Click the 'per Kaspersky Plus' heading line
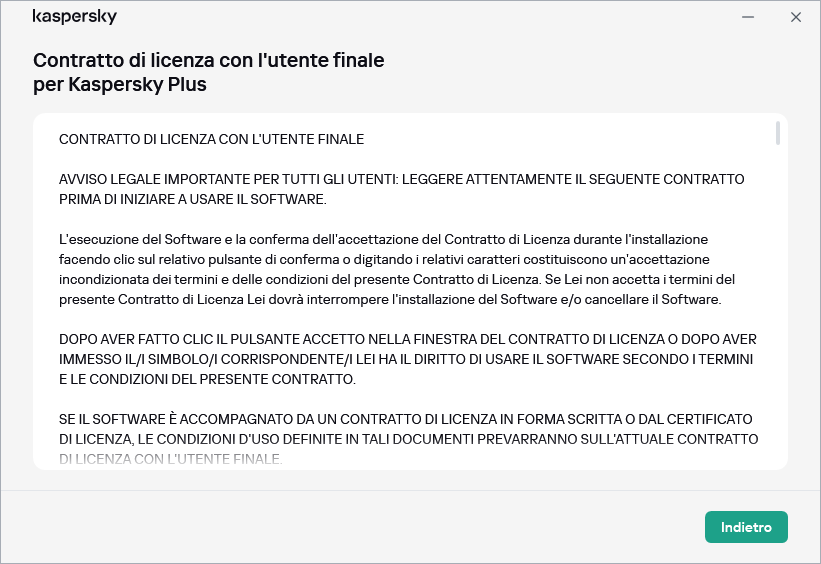The height and width of the screenshot is (564, 821). click(x=120, y=84)
